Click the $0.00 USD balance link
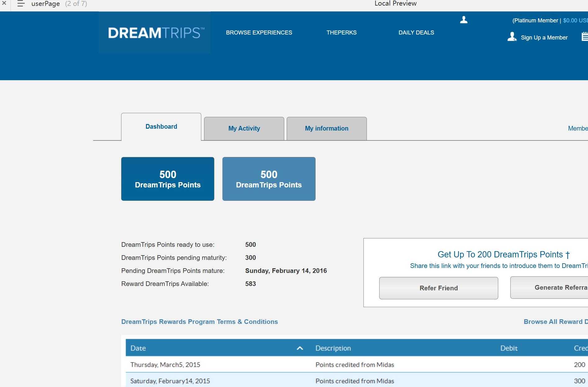588x387 pixels. (576, 21)
